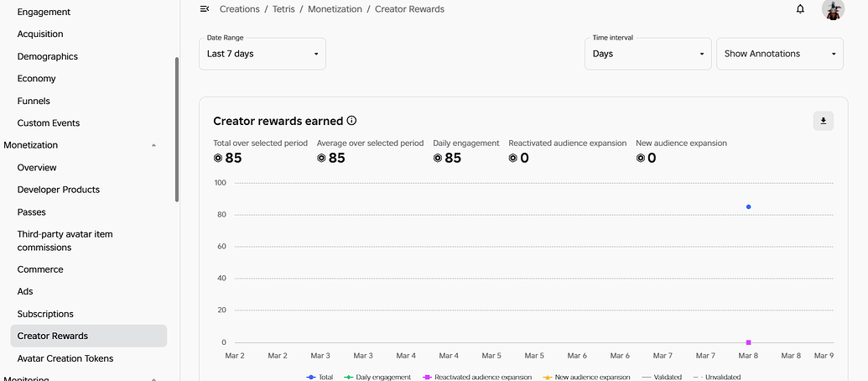868x381 pixels.
Task: Download the Creator rewards chart data
Action: point(824,121)
